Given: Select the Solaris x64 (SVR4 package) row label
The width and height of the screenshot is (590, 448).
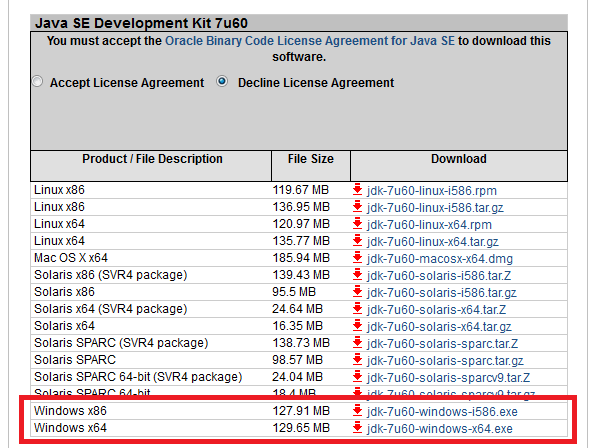Looking at the screenshot, I should point(111,309).
